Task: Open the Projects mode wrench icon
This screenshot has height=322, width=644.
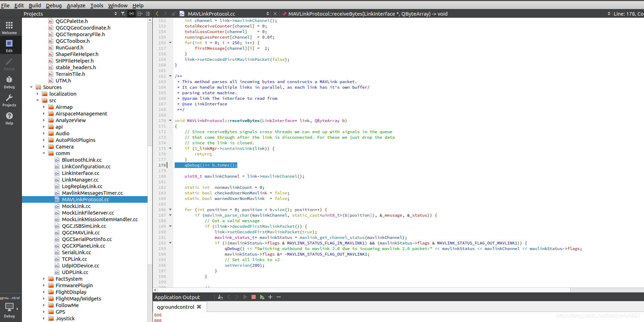Action: coord(9,100)
